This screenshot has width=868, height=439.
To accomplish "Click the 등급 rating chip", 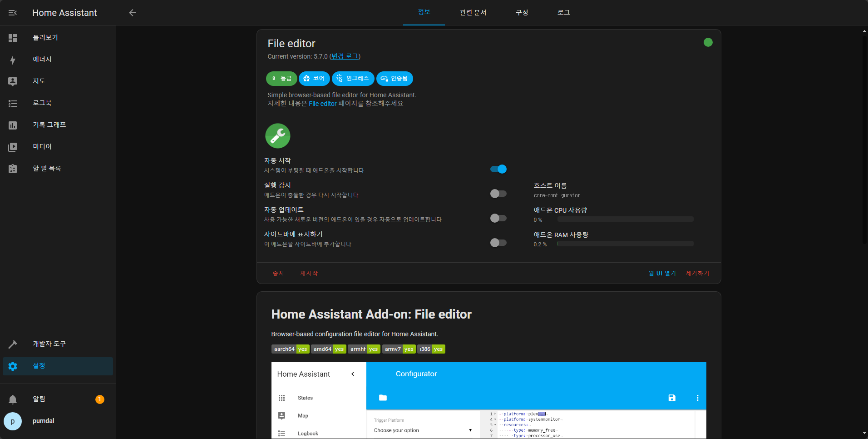I will [281, 79].
